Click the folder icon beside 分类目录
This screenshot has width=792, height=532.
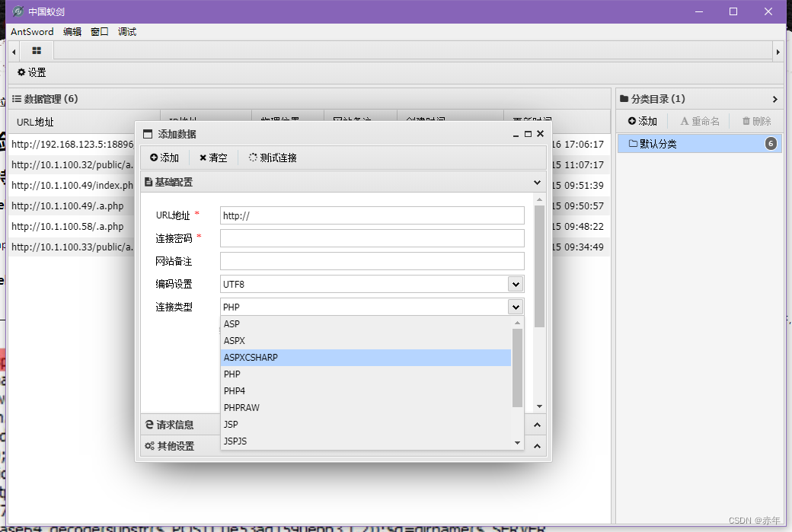click(x=626, y=98)
